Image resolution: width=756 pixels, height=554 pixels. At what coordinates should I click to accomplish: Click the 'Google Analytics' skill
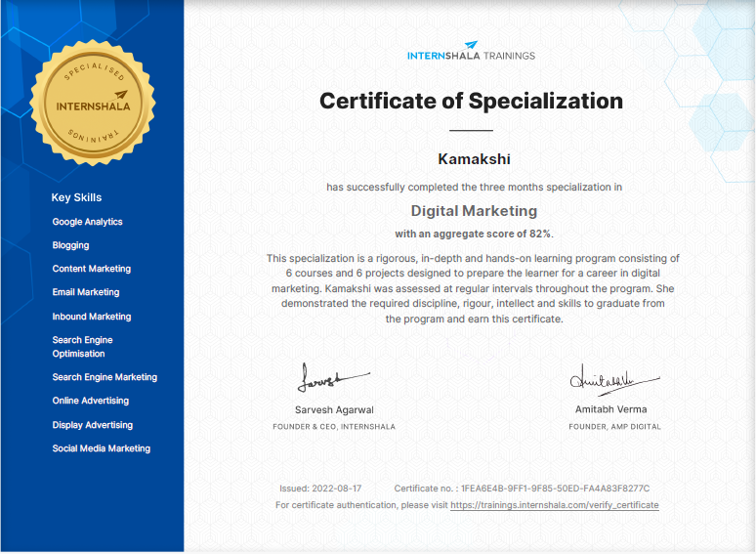(x=87, y=222)
